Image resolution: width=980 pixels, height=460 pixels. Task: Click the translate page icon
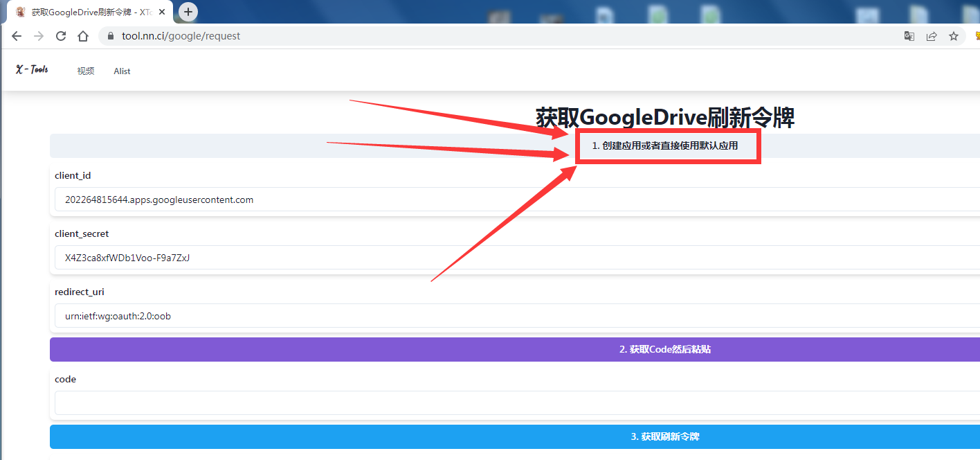click(x=909, y=36)
